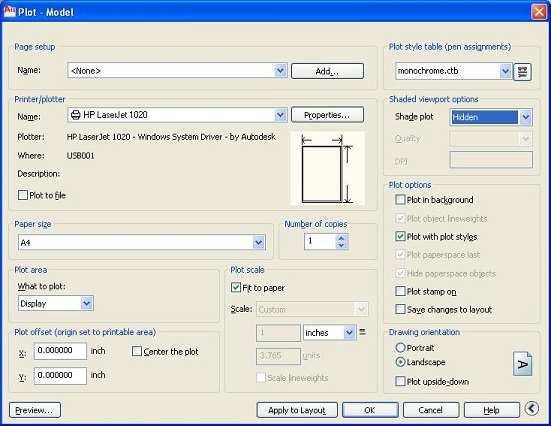551x426 pixels.
Task: Click the printer Properties button
Action: (327, 115)
